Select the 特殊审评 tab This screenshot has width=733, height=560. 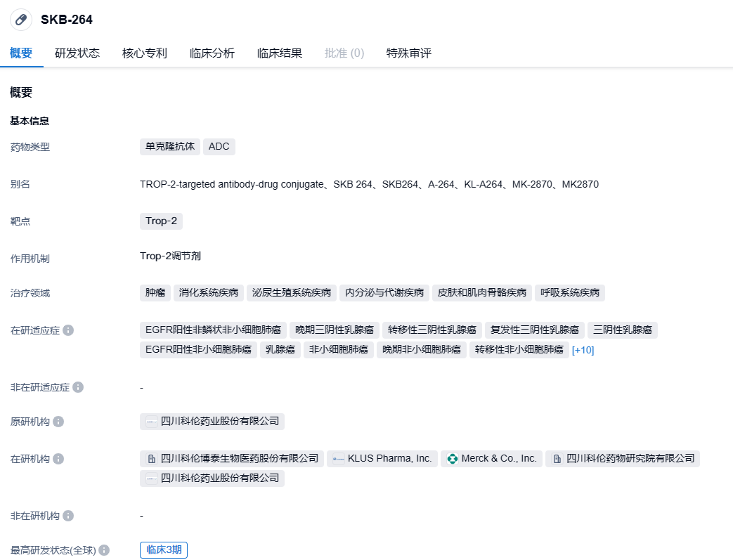click(x=409, y=53)
